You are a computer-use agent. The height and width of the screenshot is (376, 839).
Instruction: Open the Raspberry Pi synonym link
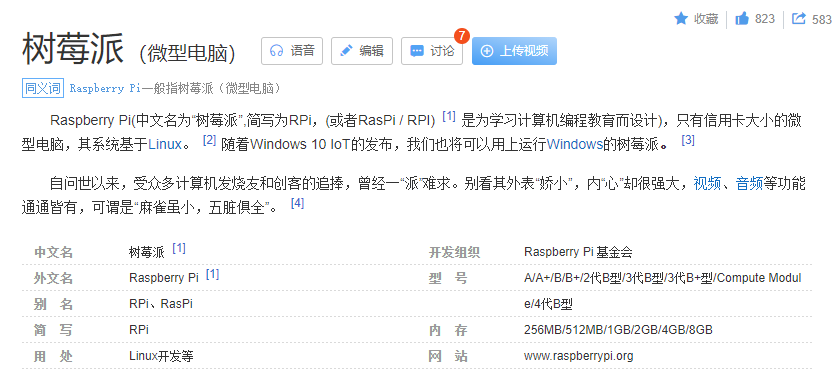tap(105, 88)
